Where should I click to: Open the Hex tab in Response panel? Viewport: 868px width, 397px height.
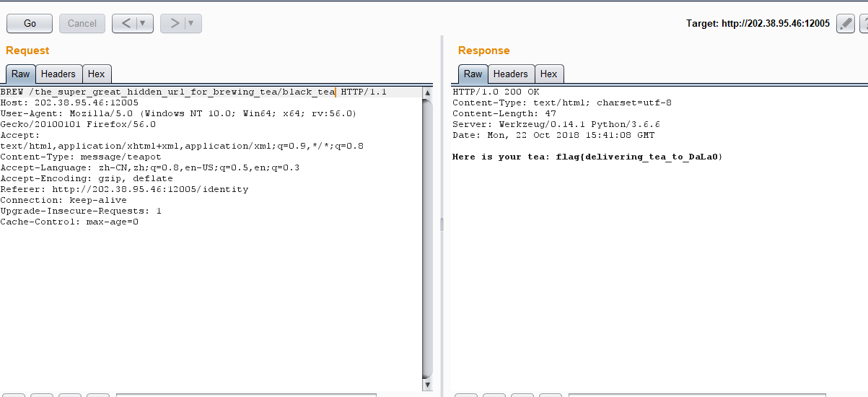click(549, 74)
